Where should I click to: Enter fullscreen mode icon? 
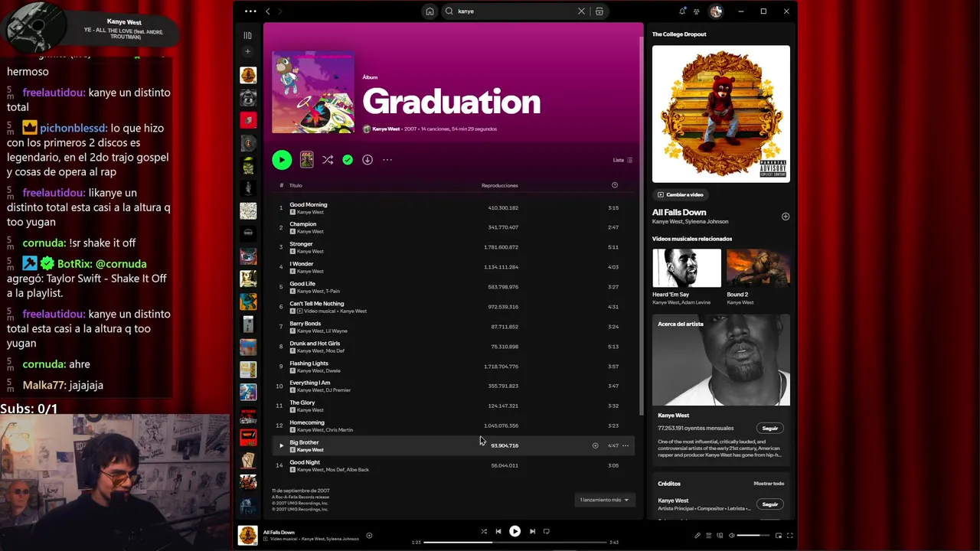tap(789, 536)
